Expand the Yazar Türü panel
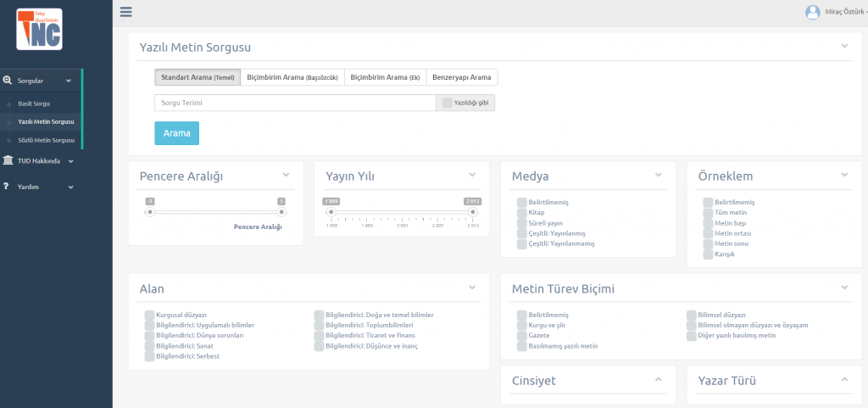The height and width of the screenshot is (408, 868). point(844,380)
